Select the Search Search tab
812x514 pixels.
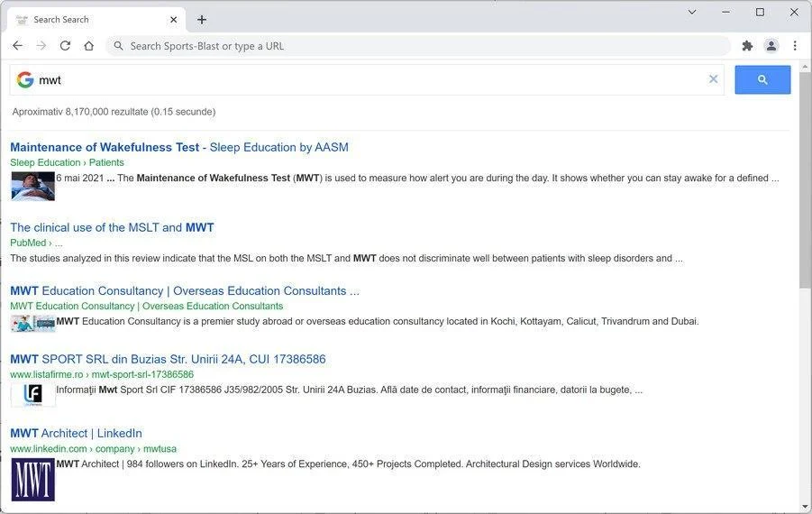[x=96, y=20]
